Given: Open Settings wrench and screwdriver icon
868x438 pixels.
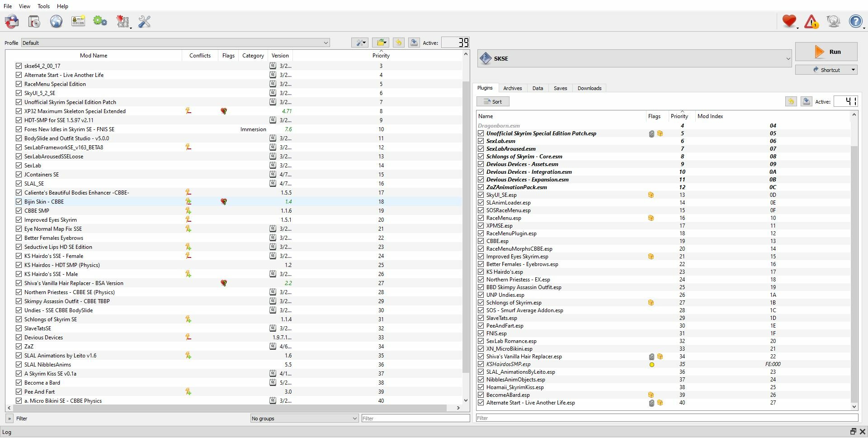Looking at the screenshot, I should click(145, 21).
